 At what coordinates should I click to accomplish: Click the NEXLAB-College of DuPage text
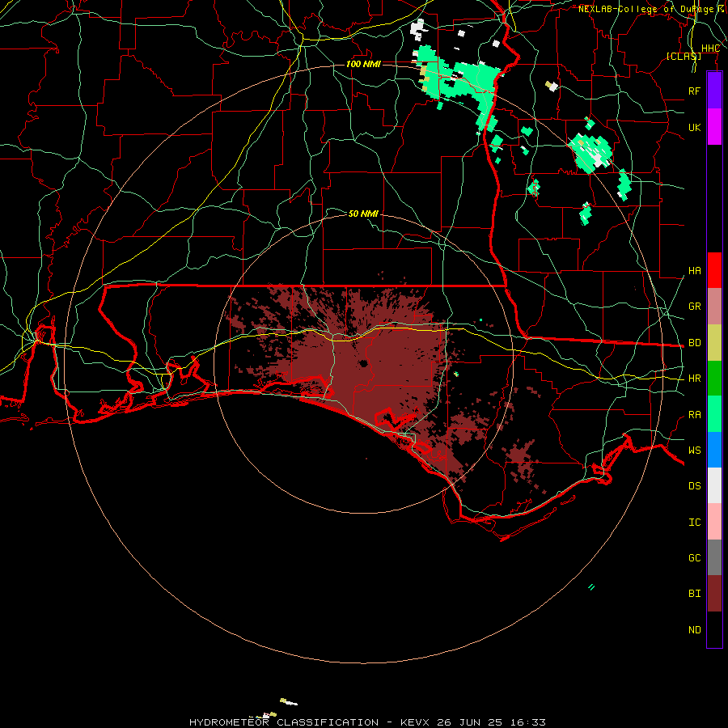coord(646,9)
